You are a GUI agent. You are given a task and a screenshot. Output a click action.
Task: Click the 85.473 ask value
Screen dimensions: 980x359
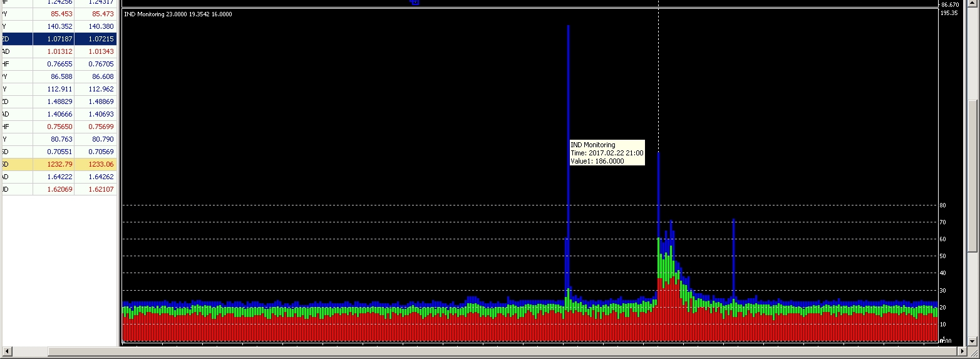(x=96, y=14)
